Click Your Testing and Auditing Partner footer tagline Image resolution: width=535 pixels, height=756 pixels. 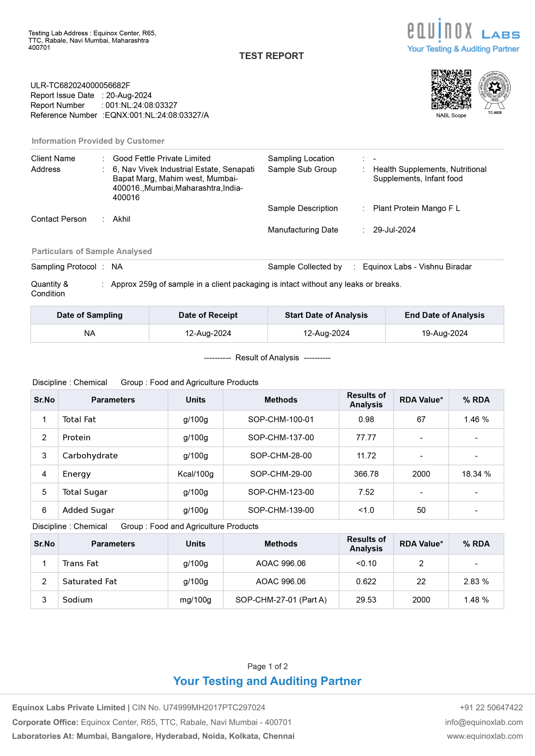point(267,681)
